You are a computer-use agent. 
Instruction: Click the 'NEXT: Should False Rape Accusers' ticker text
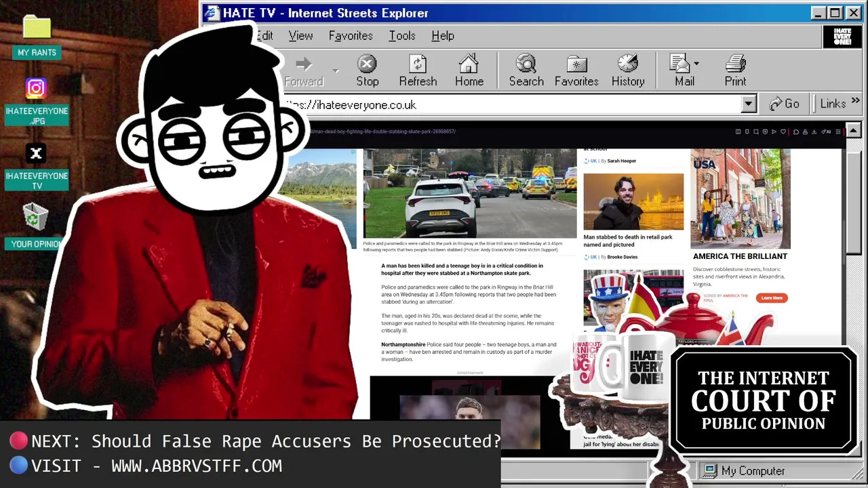point(266,441)
